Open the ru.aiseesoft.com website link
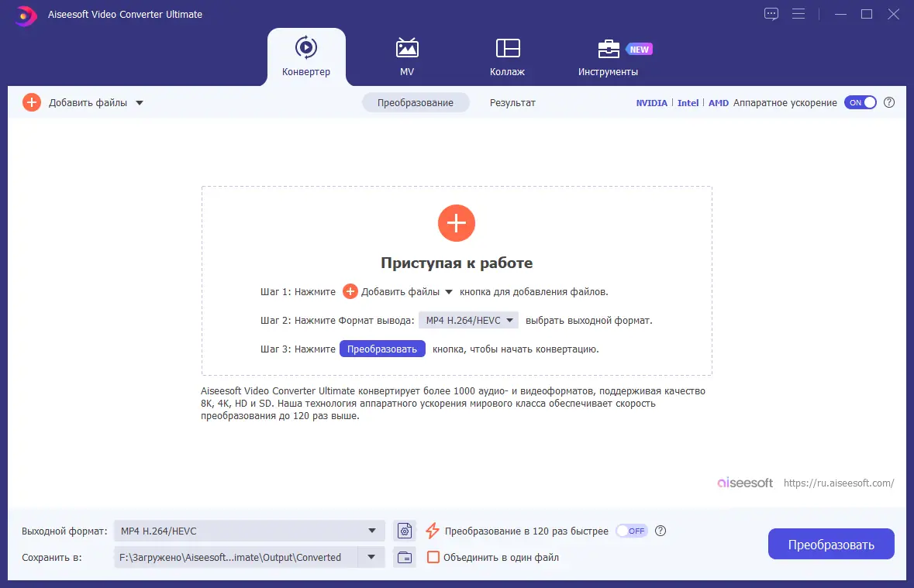 tap(838, 483)
